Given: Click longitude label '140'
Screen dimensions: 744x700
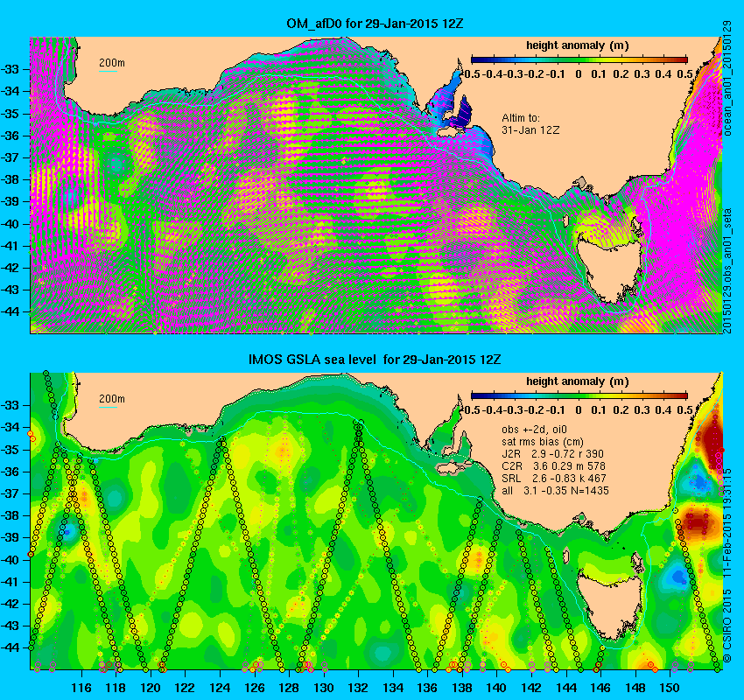Looking at the screenshot, I should pyautogui.click(x=497, y=687).
